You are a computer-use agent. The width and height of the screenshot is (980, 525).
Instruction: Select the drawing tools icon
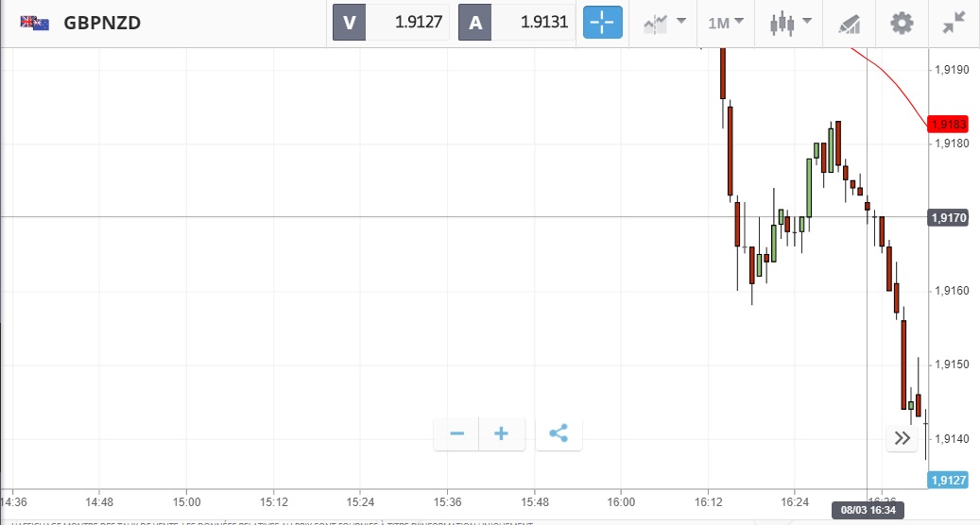pos(850,24)
